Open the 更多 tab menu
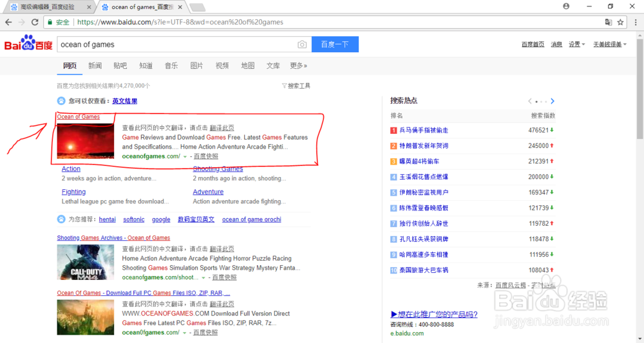The width and height of the screenshot is (644, 343). coord(298,66)
